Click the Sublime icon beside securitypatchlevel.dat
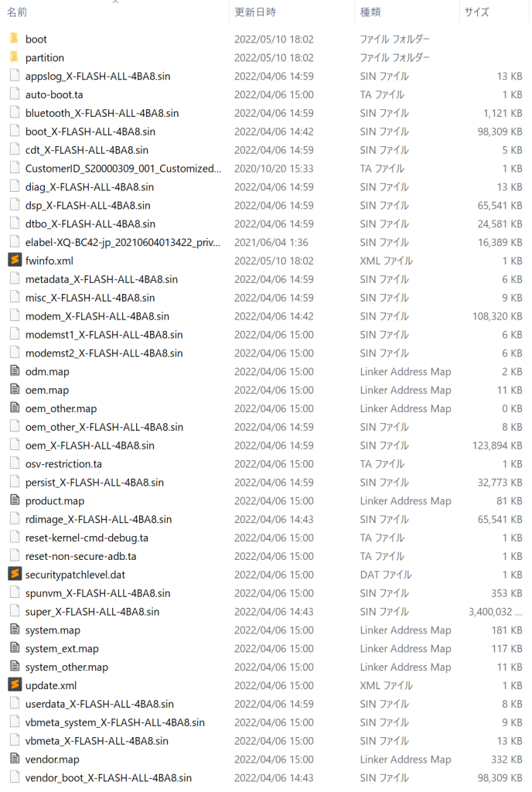Viewport: 532px width, 792px height. click(15, 574)
